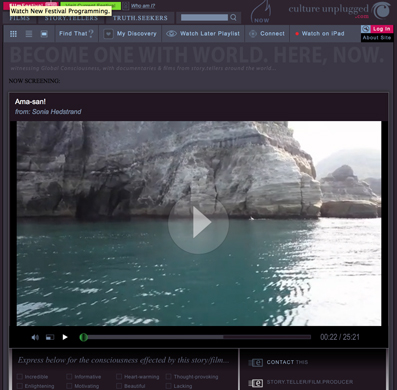397x390 pixels.
Task: Click the search magnifier icon
Action: tap(233, 17)
